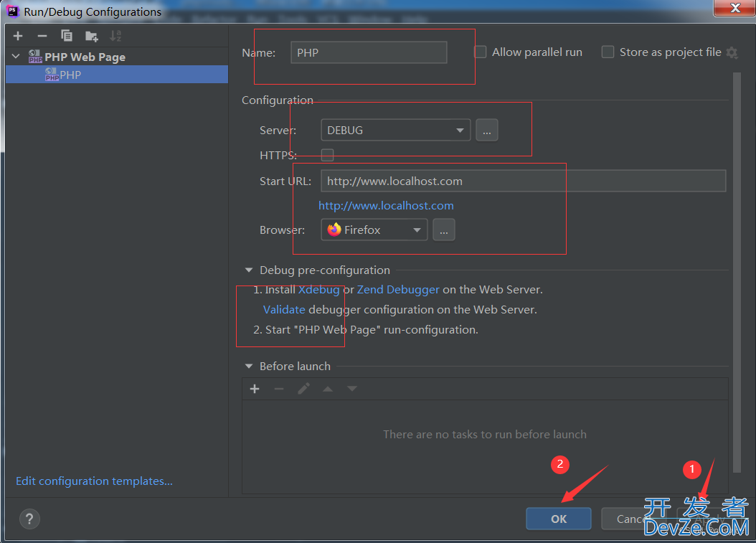Copy the selected configuration
The width and height of the screenshot is (756, 543).
(67, 36)
